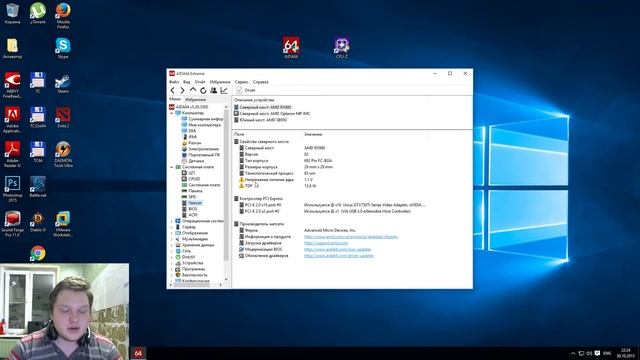
Task: Select the Датчики tree item
Action: 193,161
